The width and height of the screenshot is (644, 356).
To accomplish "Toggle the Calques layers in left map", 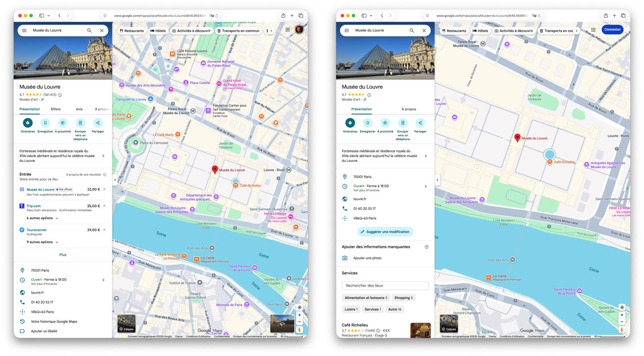I will pyautogui.click(x=126, y=323).
